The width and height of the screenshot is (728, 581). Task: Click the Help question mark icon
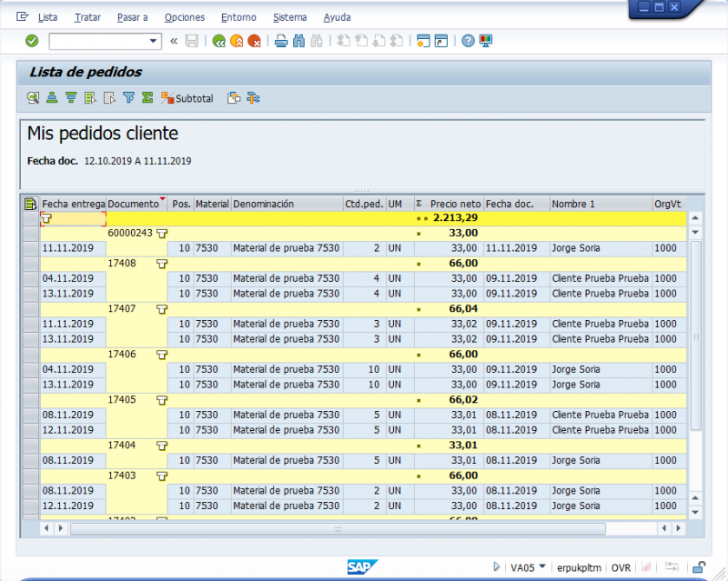[466, 41]
